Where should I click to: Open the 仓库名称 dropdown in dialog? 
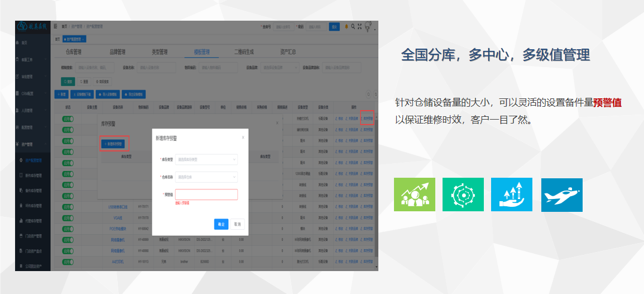(x=206, y=177)
